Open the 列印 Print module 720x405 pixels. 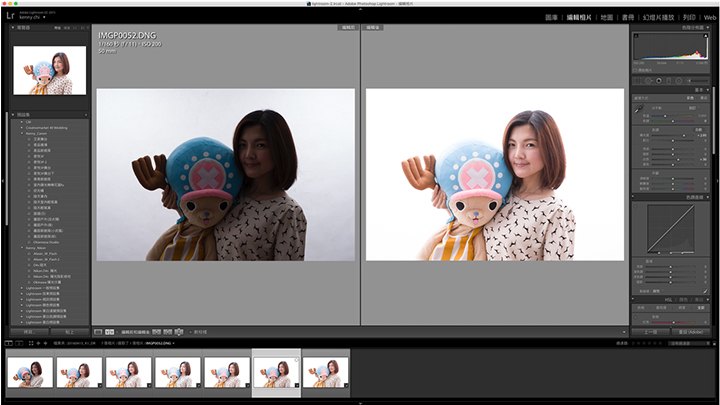click(x=689, y=17)
